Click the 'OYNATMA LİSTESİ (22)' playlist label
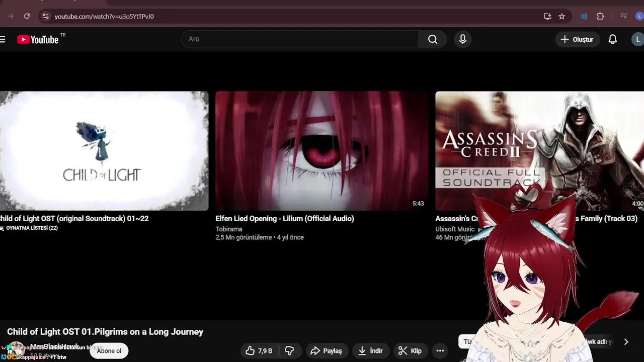 click(29, 228)
